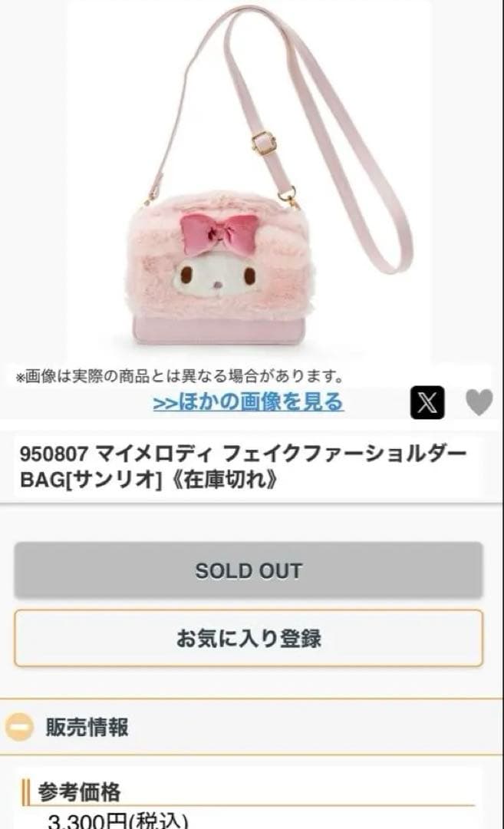Click the orange bar beside 参考価格

(x=25, y=792)
